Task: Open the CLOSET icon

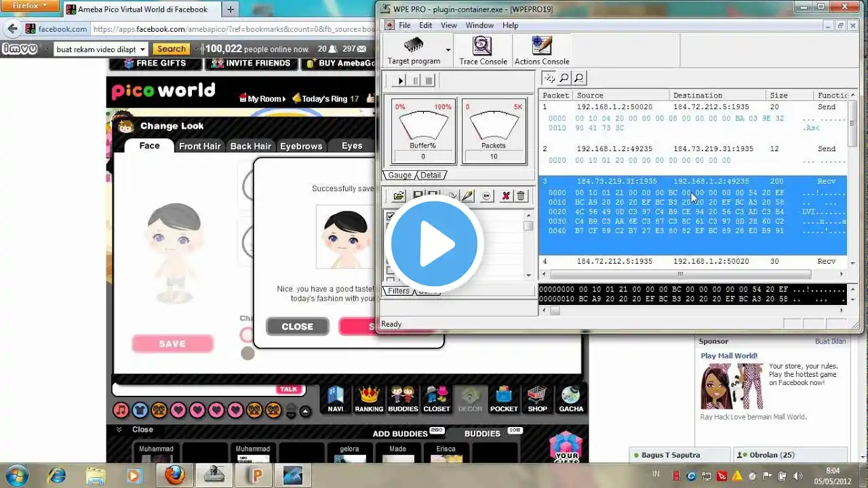Action: pyautogui.click(x=437, y=399)
